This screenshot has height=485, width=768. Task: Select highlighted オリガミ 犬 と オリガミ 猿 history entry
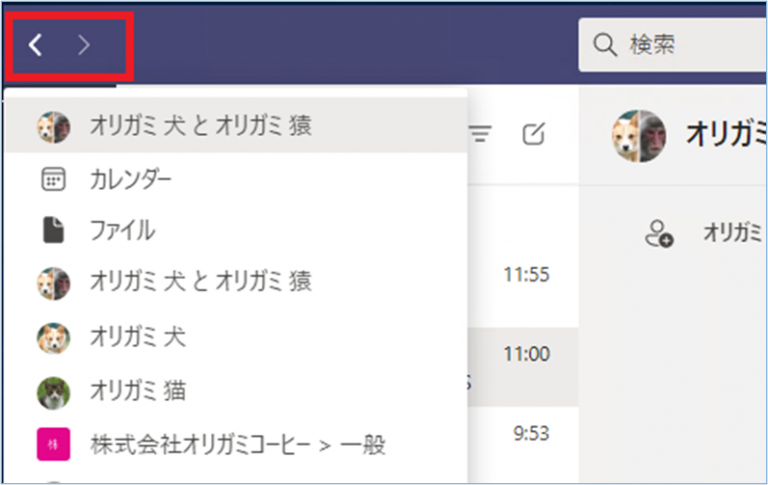(200, 126)
